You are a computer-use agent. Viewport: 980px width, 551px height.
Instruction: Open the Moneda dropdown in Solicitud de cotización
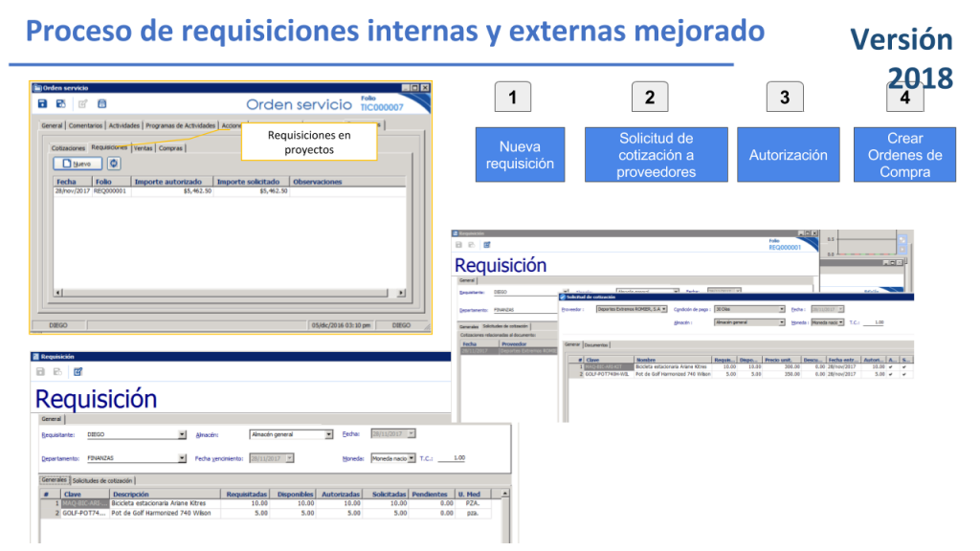[x=841, y=322]
